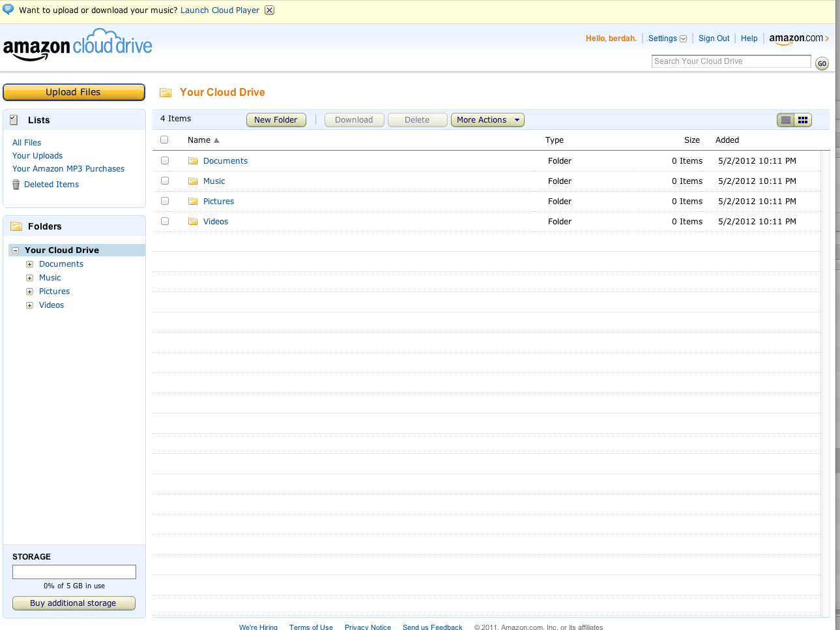Viewport: 840px width, 630px height.
Task: Click the Added column header
Action: (727, 140)
